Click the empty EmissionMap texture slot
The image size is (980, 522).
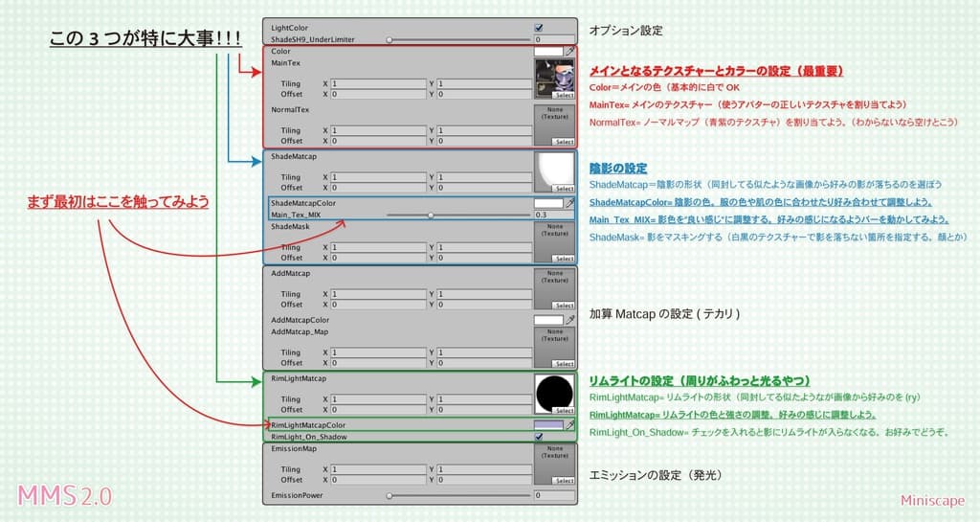tap(554, 462)
